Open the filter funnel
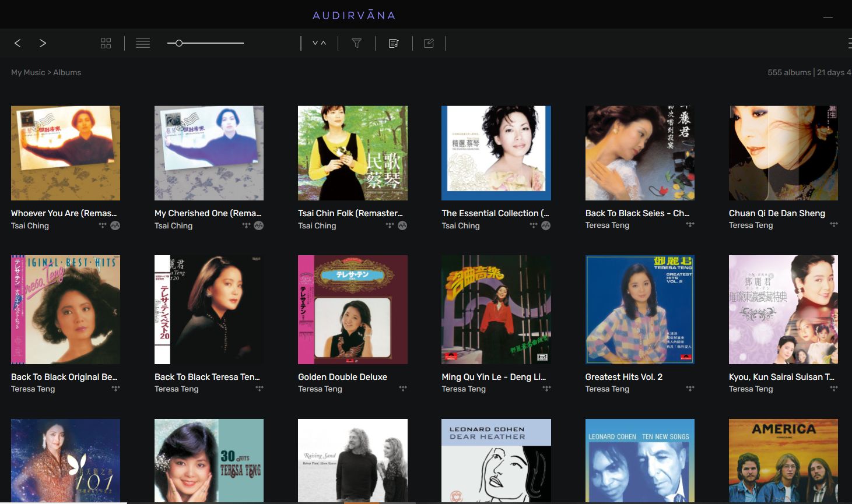Viewport: 852px width, 504px height. 356,43
